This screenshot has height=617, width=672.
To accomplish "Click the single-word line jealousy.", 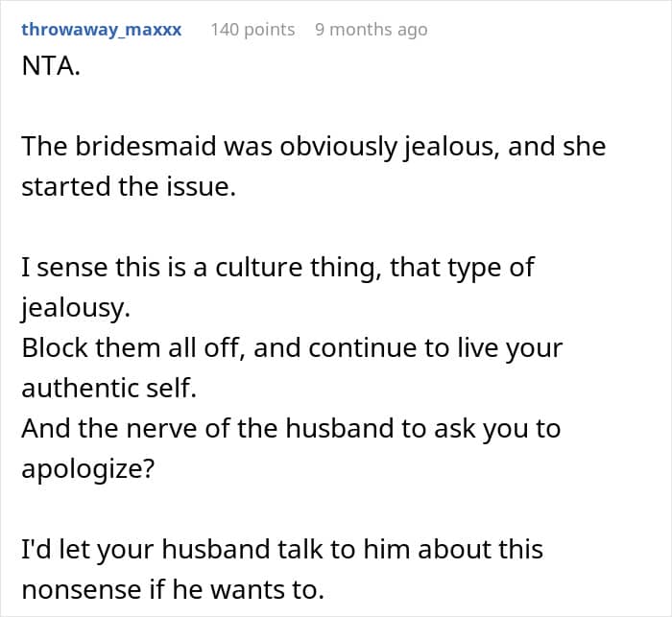I will coord(74,306).
